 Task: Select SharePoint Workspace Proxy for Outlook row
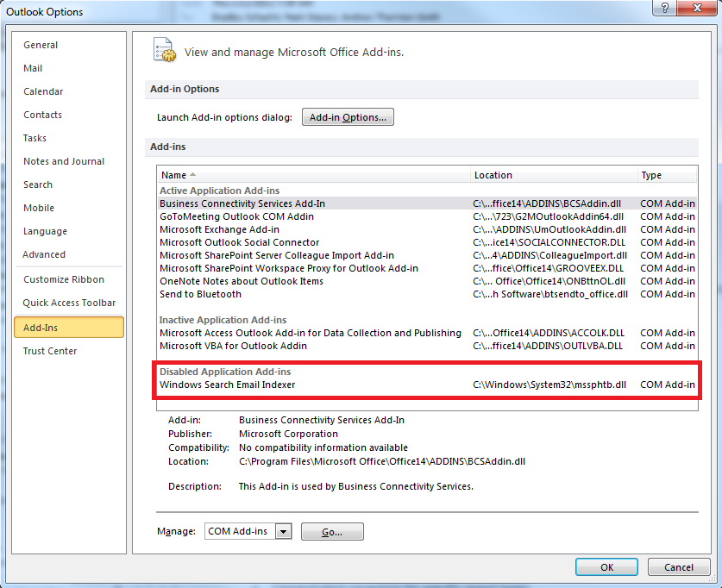click(427, 268)
